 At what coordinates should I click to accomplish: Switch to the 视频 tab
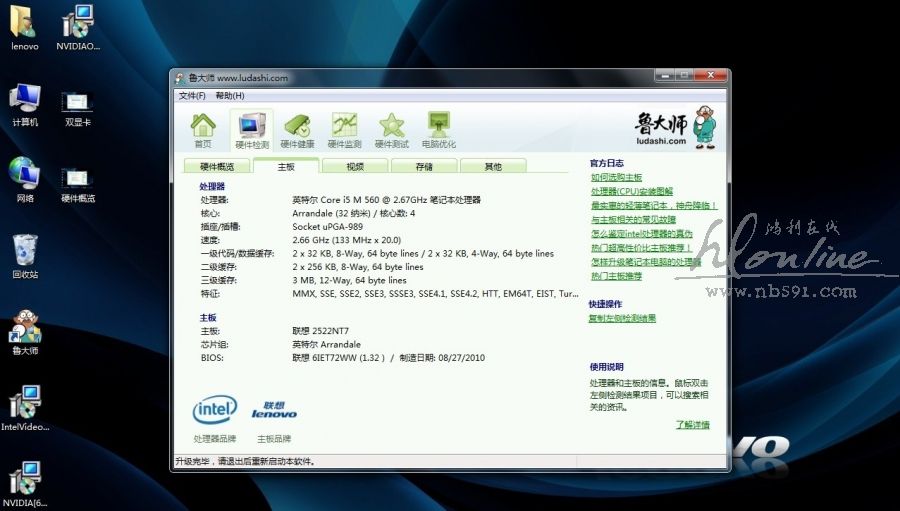click(x=355, y=167)
